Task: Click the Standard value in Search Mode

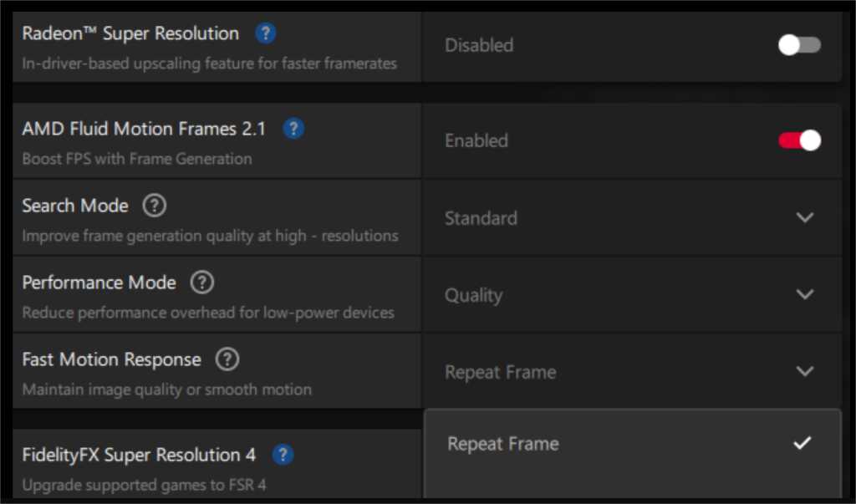Action: tap(481, 218)
